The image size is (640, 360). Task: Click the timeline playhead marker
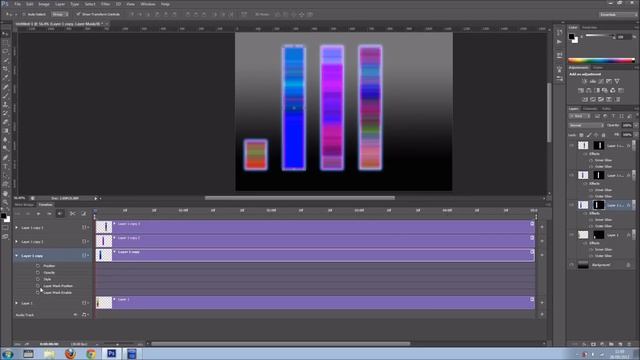95,212
